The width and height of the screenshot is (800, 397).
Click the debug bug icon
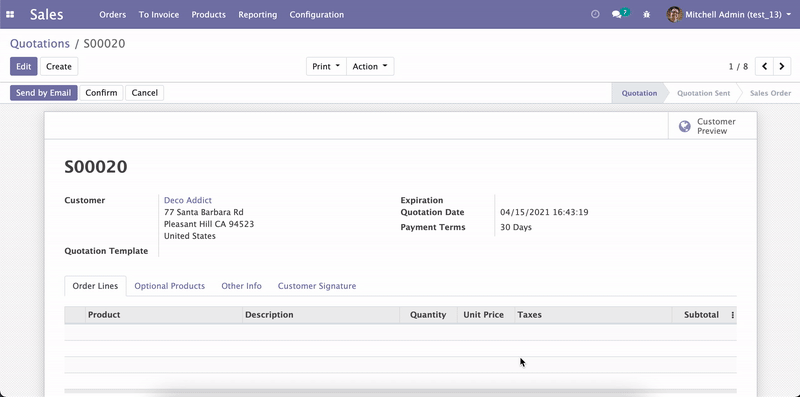coord(647,15)
